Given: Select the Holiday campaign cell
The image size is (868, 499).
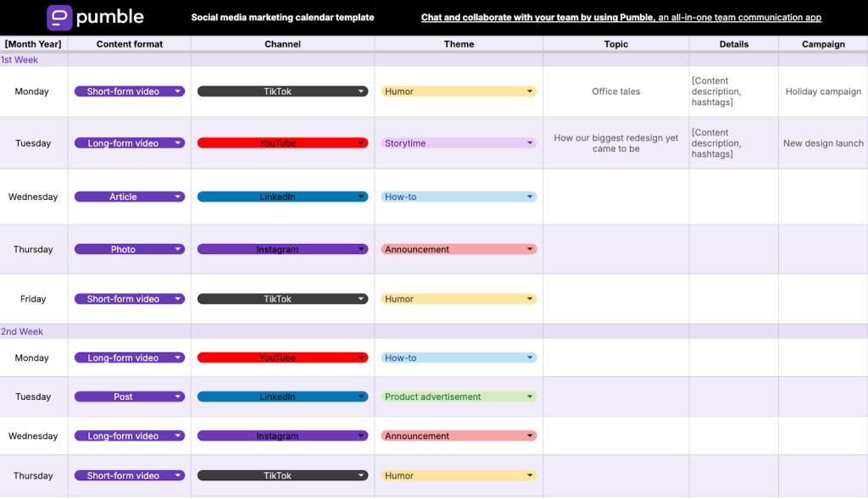Looking at the screenshot, I should 823,91.
